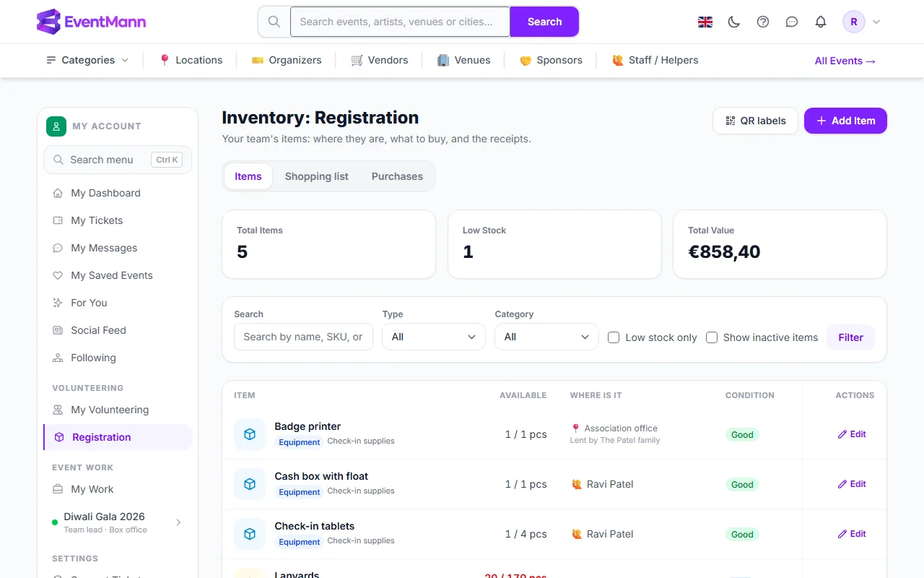924x578 pixels.
Task: Open Vendors in the navigation bar
Action: 380,60
